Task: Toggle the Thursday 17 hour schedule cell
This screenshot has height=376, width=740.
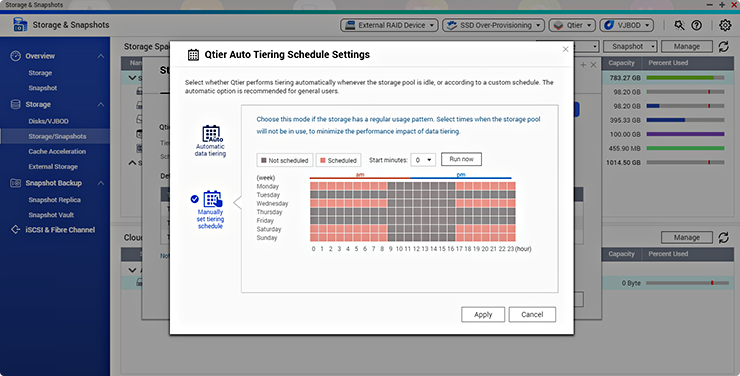Action: click(460, 212)
